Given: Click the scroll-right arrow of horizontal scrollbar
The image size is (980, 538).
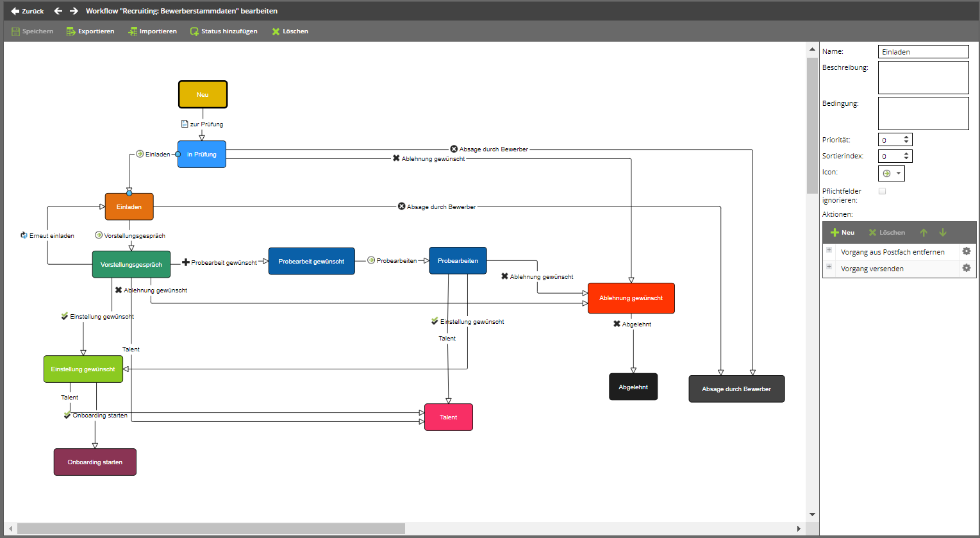Looking at the screenshot, I should (x=799, y=529).
